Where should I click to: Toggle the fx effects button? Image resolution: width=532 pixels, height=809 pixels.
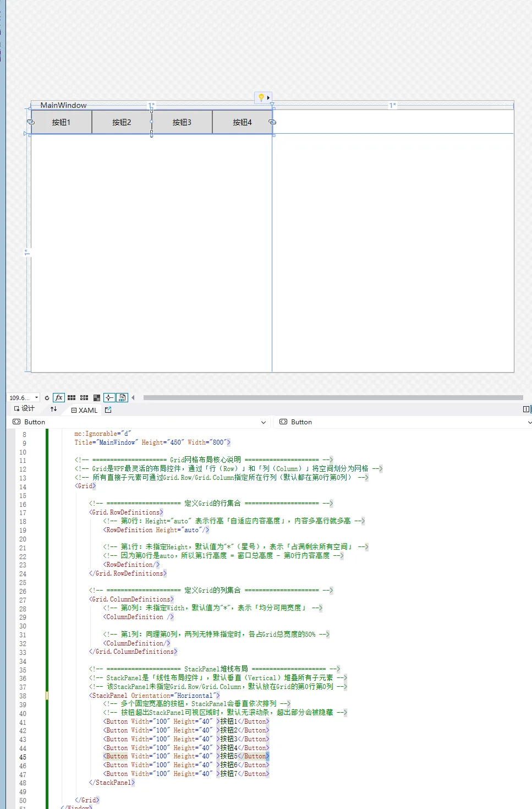tap(59, 397)
